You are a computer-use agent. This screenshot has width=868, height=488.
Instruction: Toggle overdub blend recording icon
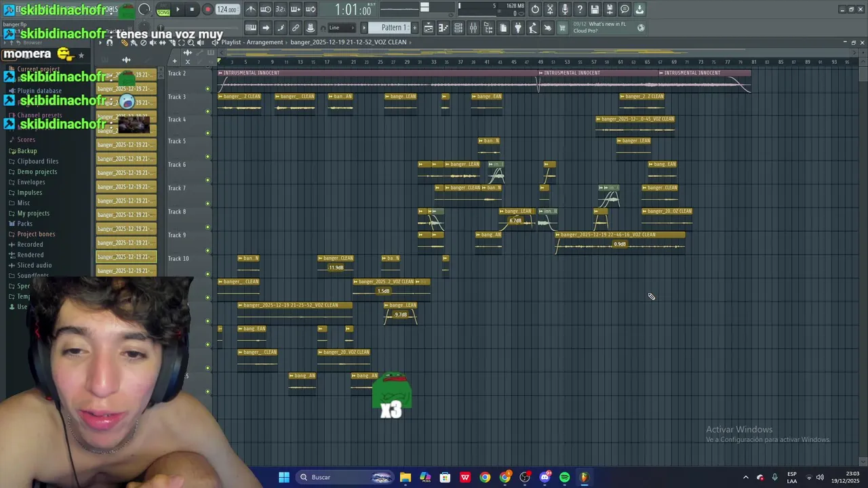[x=296, y=9]
